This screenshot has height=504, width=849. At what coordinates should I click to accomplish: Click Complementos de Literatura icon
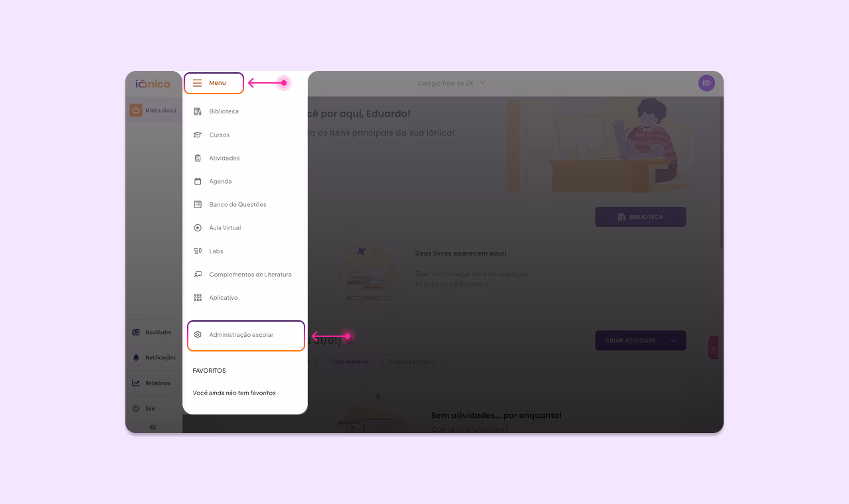point(198,275)
